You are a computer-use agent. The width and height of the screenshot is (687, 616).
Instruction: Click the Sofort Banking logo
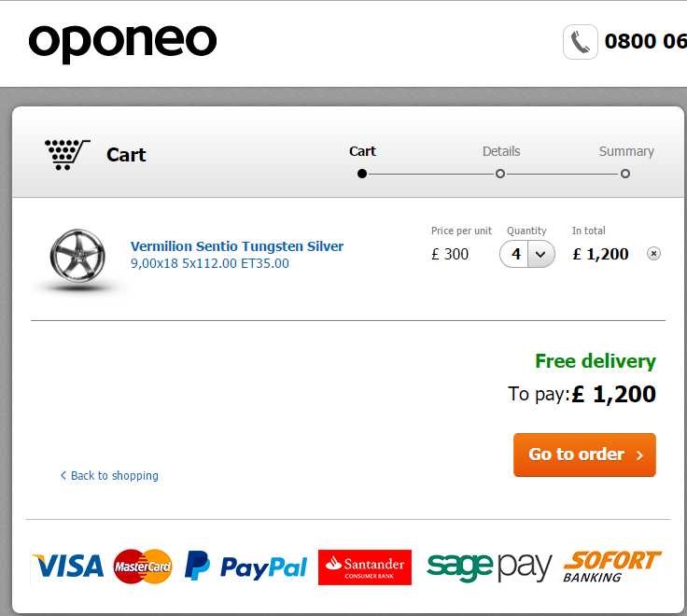pos(611,566)
